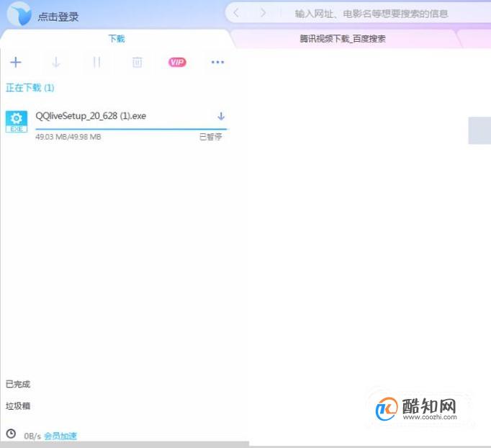Screen dimensions: 491x448
Task: Focus the URL and search input field
Action: click(x=371, y=14)
